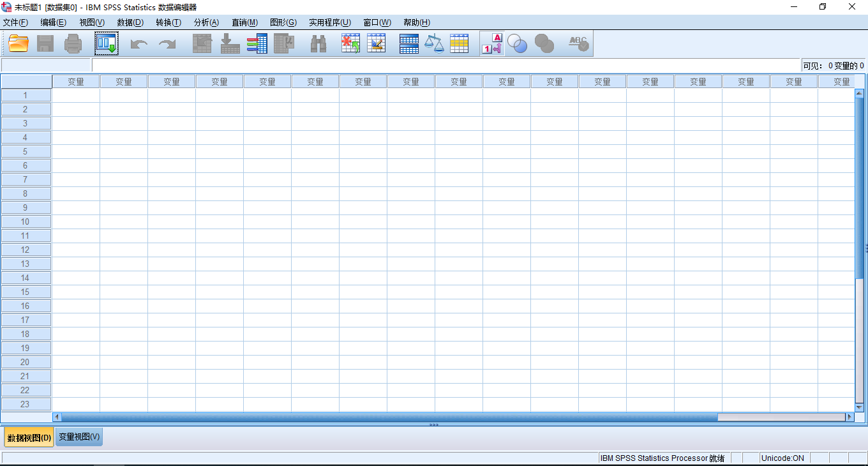This screenshot has width=868, height=466.
Task: Select row header 10
Action: [26, 222]
